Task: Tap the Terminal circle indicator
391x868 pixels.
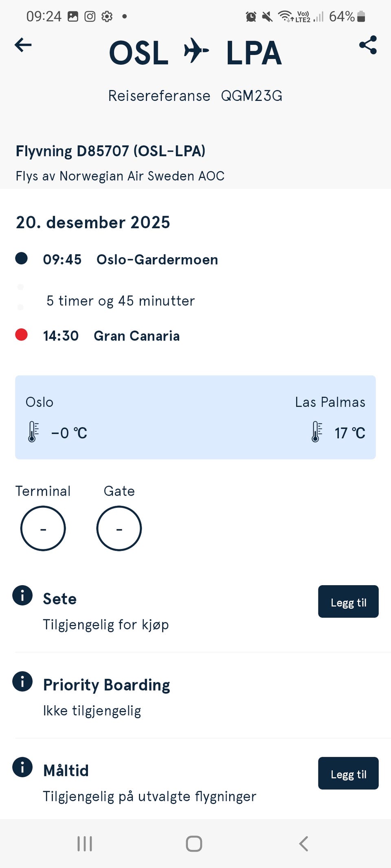Action: click(x=43, y=529)
